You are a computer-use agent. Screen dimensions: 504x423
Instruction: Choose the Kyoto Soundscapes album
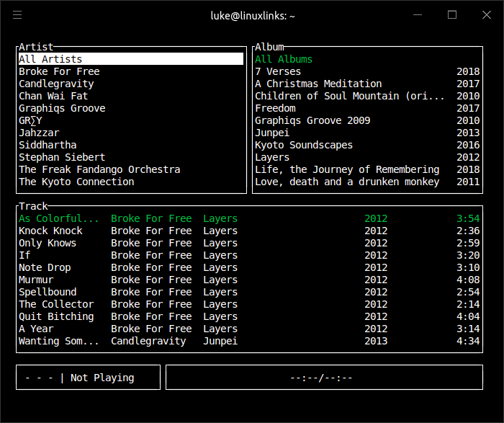304,145
